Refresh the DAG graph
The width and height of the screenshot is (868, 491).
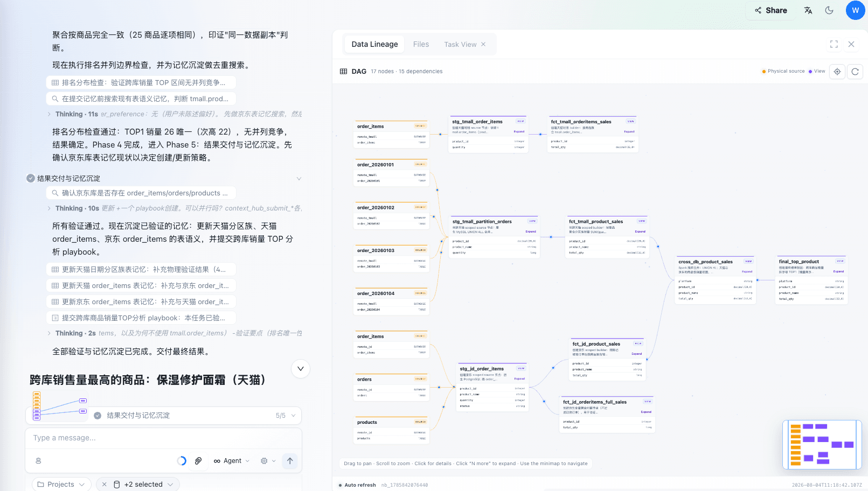[855, 72]
